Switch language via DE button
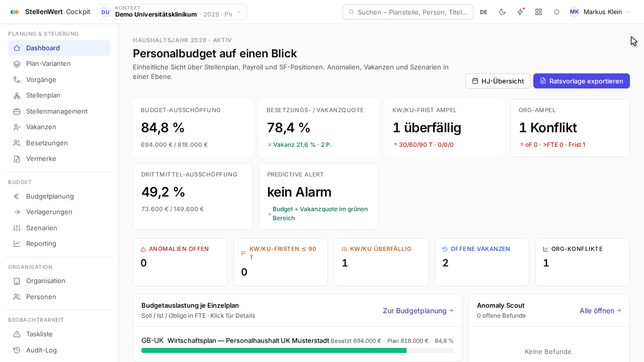This screenshot has height=362, width=644. tap(484, 12)
